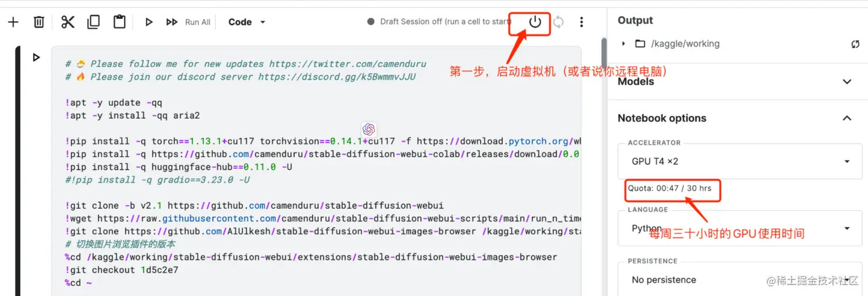Open the three-dot more options menu
Screen dimensions: 868x296
tap(582, 22)
